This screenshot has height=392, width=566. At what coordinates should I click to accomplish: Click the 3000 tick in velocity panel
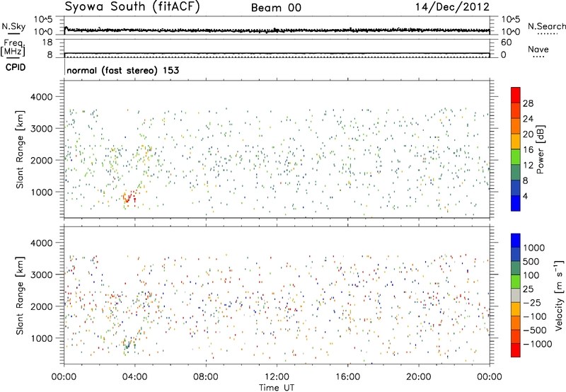(42, 275)
